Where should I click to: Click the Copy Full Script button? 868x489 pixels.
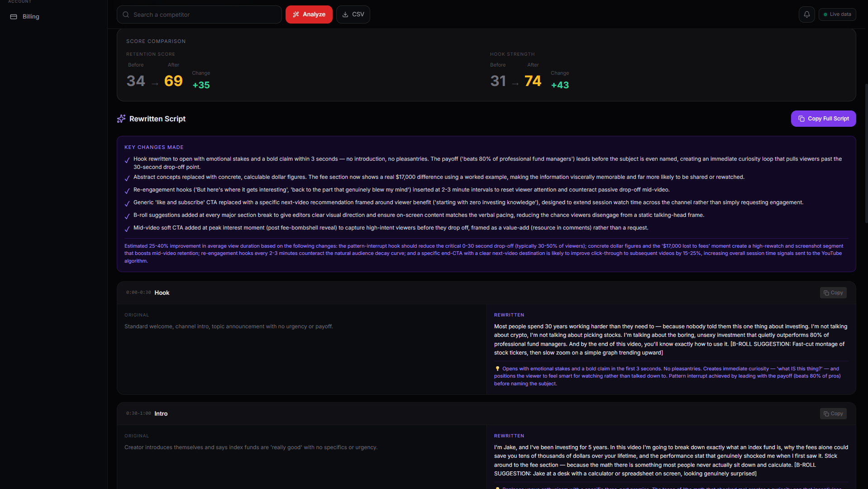(x=824, y=119)
